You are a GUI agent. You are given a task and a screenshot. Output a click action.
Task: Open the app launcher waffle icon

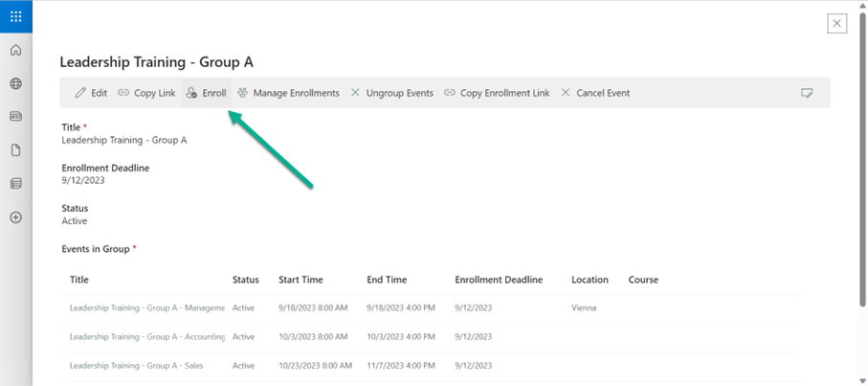pyautogui.click(x=15, y=16)
